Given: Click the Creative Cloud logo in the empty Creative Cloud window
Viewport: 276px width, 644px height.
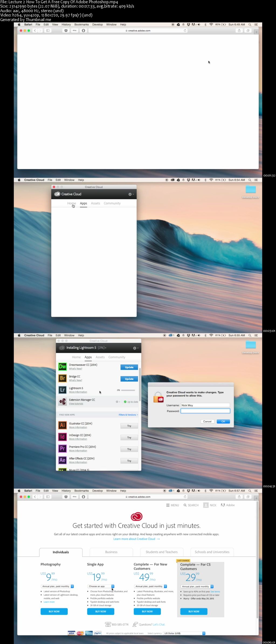Looking at the screenshot, I should tap(57, 194).
